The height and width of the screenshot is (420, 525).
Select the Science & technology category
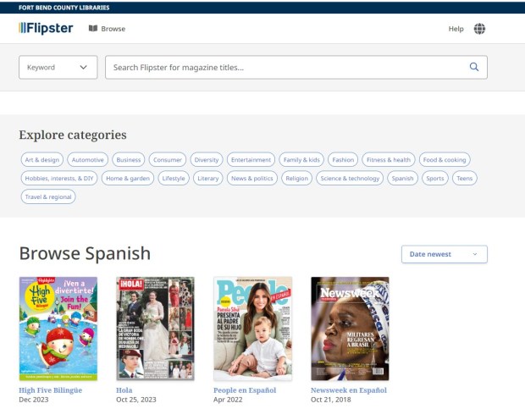click(350, 179)
